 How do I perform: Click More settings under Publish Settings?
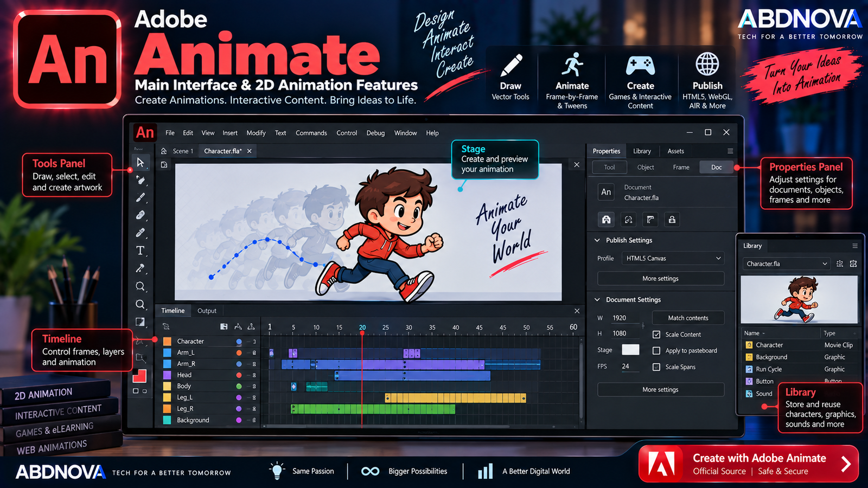661,278
